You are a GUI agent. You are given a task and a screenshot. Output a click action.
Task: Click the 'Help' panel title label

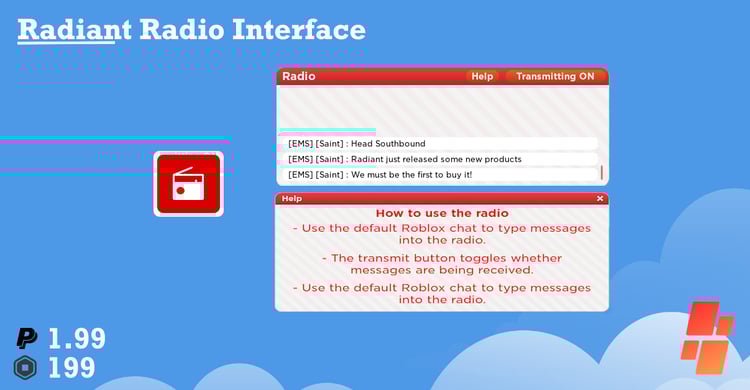[x=291, y=198]
